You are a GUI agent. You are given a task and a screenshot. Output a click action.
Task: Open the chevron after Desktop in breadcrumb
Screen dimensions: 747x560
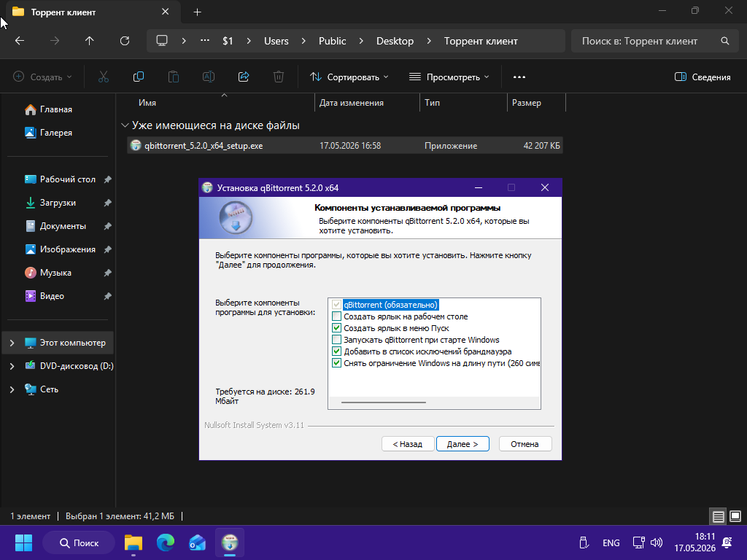point(429,41)
